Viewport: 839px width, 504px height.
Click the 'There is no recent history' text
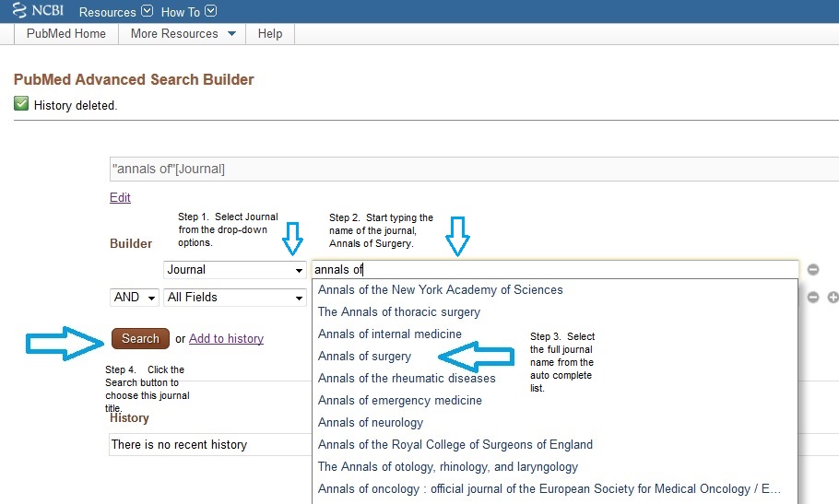[x=179, y=445]
